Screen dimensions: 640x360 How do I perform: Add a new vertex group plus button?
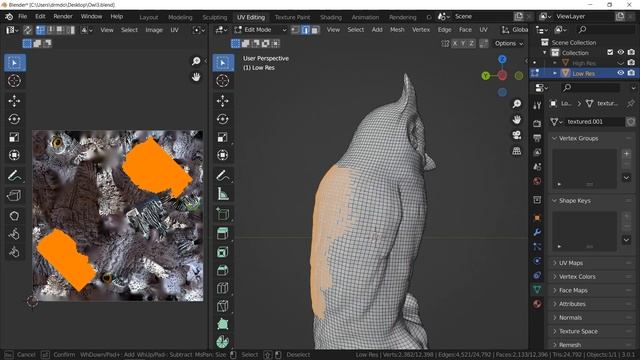(627, 154)
